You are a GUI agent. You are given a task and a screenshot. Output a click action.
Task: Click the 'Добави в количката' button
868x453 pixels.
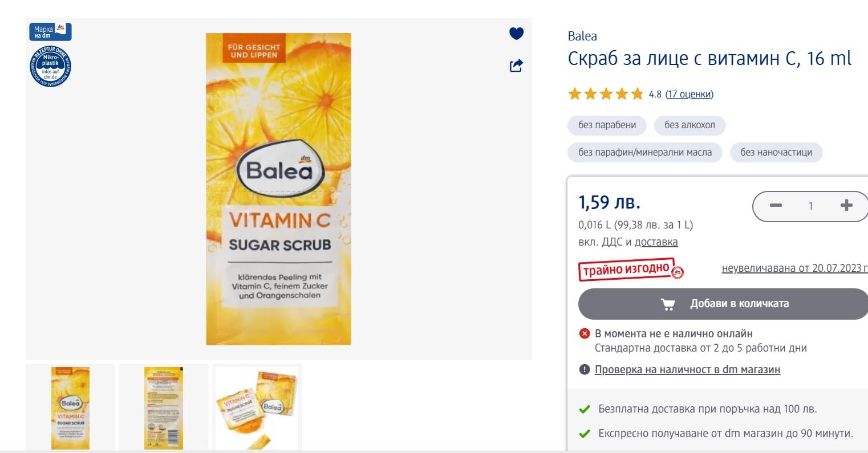[x=724, y=304]
